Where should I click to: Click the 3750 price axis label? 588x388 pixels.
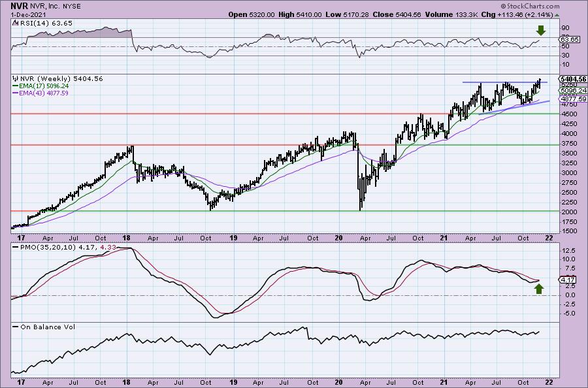(x=568, y=144)
